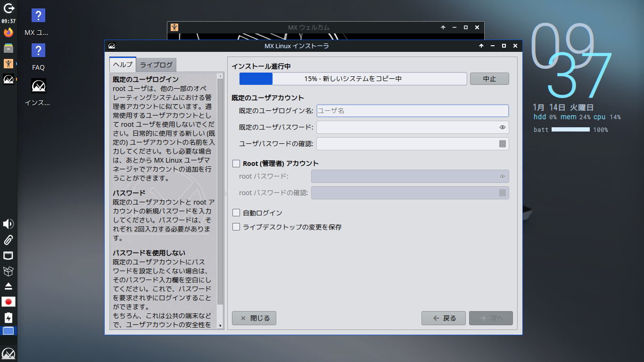
Task: Check ライブデスクトップの変更を保存
Action: coord(237,227)
